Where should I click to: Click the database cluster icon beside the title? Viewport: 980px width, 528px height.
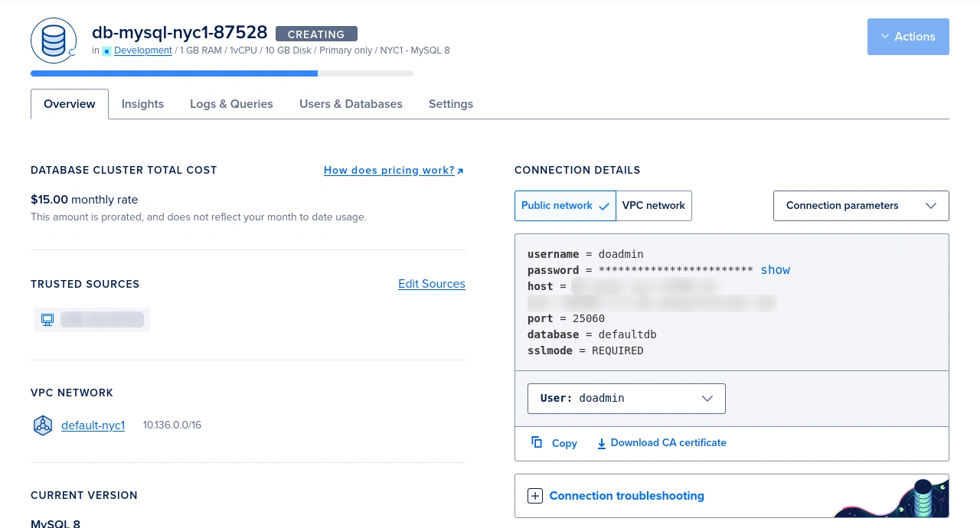(54, 41)
